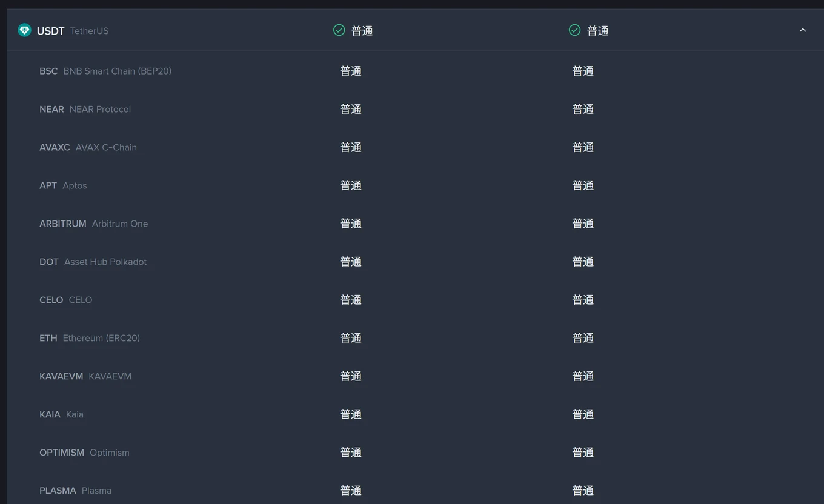Collapse the USDT network list with the chevron

(803, 30)
